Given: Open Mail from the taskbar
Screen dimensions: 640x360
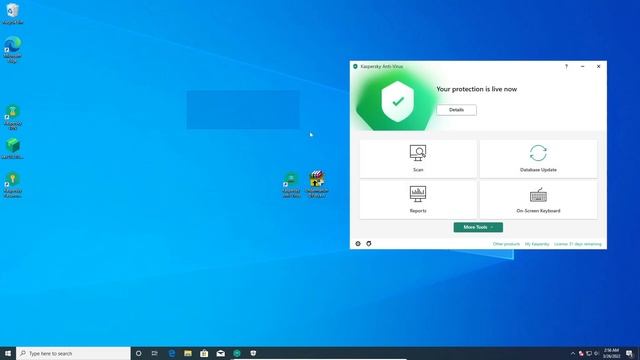Looking at the screenshot, I should [220, 353].
